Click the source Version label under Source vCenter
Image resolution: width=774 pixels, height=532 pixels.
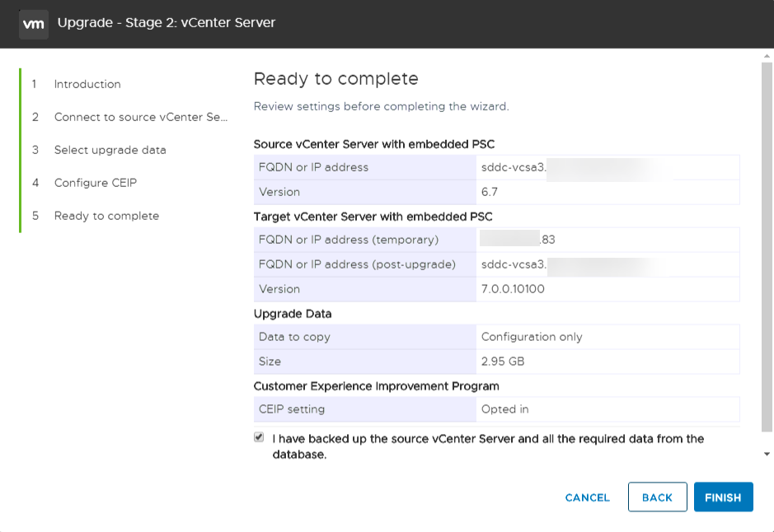tap(279, 192)
